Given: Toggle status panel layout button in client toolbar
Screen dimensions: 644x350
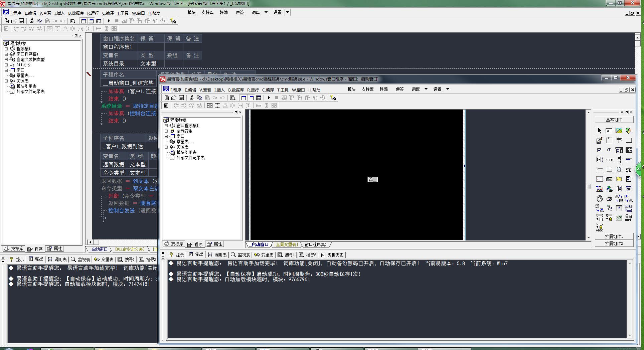Looking at the screenshot, I should (91, 21).
